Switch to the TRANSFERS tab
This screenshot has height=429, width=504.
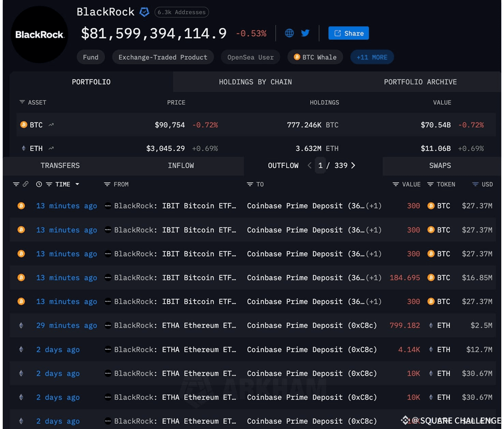click(x=60, y=165)
